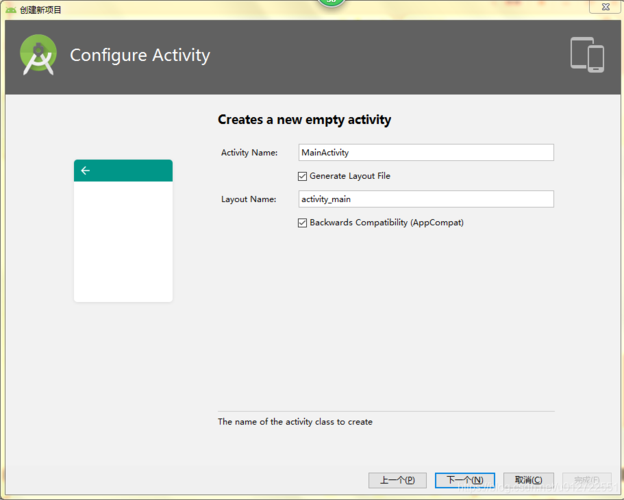Click the Android Studio logo icon

[38, 55]
